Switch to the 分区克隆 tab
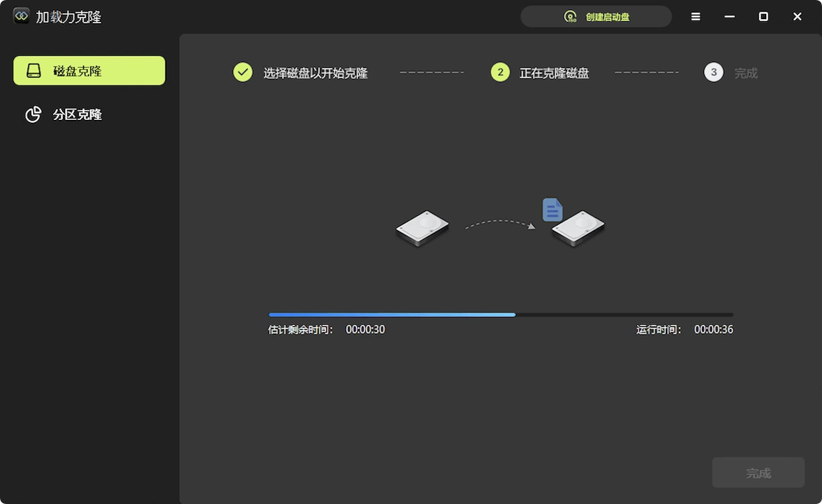The width and height of the screenshot is (822, 504). [77, 114]
